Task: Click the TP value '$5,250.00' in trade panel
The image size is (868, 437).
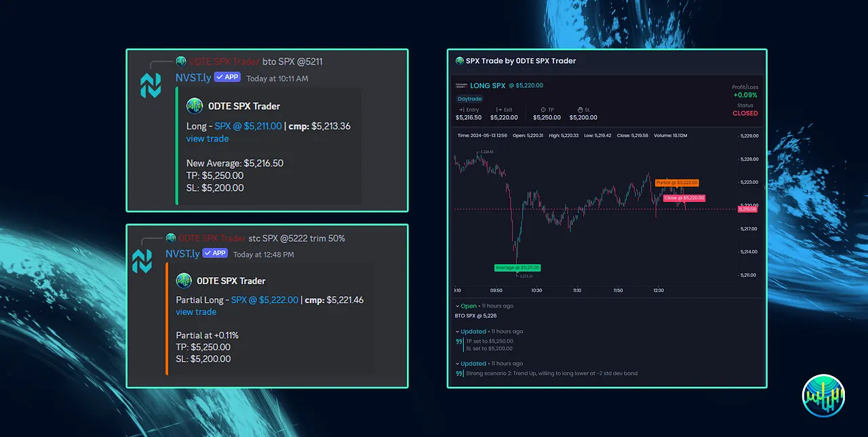Action: [547, 118]
